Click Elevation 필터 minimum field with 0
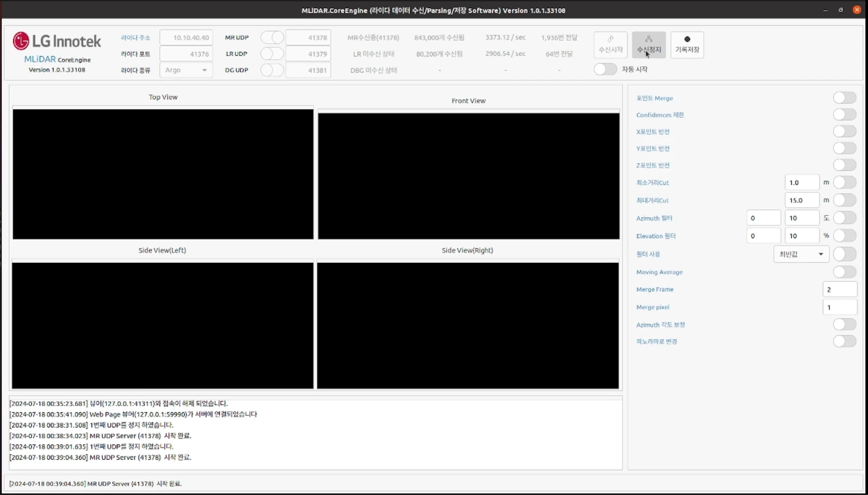The height and width of the screenshot is (495, 868). pyautogui.click(x=764, y=236)
